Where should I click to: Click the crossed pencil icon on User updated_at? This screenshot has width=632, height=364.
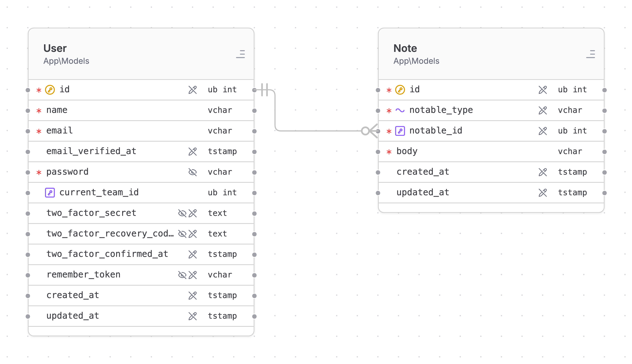[192, 316]
